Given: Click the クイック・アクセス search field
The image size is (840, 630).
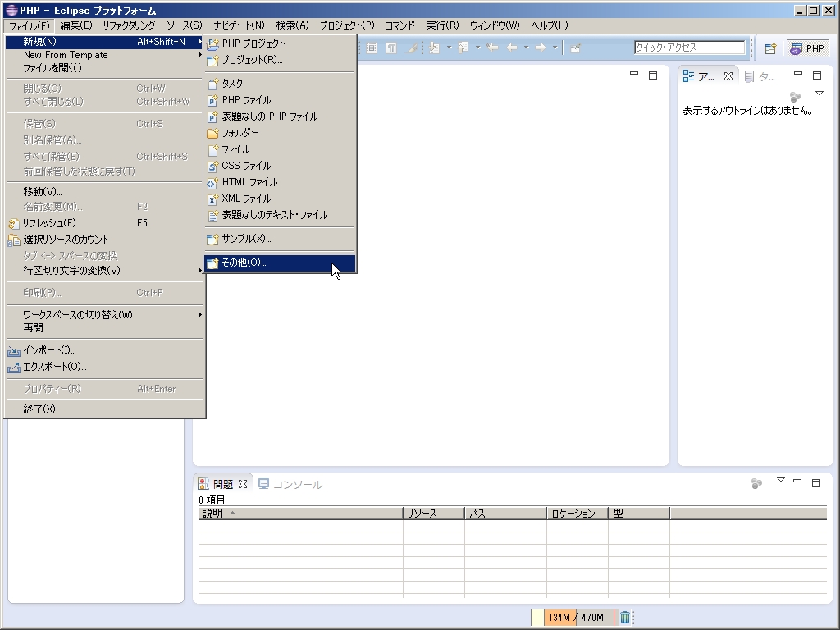Looking at the screenshot, I should click(x=689, y=48).
